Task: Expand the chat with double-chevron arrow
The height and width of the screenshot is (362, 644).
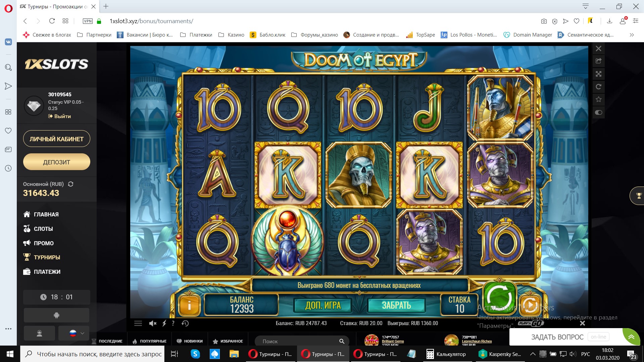Action: [x=631, y=337]
